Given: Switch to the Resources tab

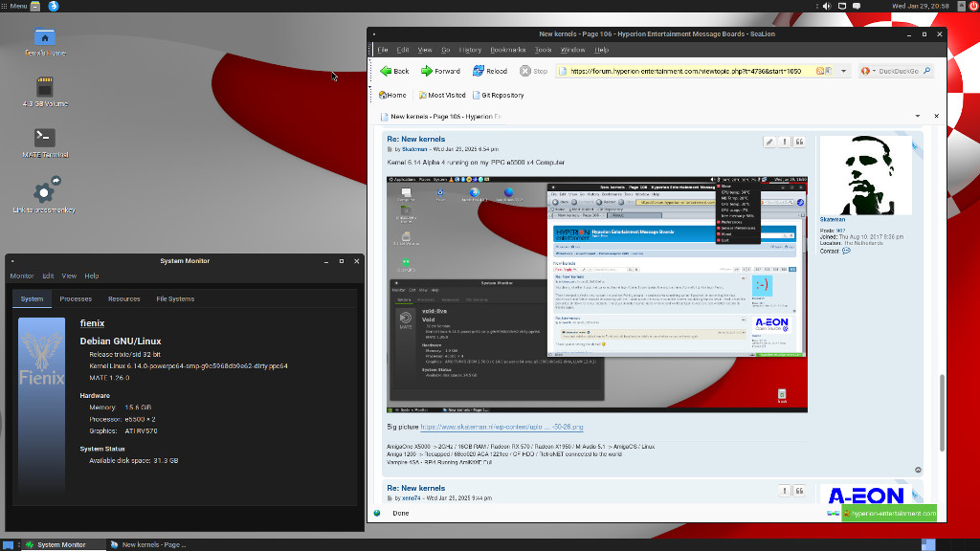Looking at the screenshot, I should pyautogui.click(x=123, y=299).
